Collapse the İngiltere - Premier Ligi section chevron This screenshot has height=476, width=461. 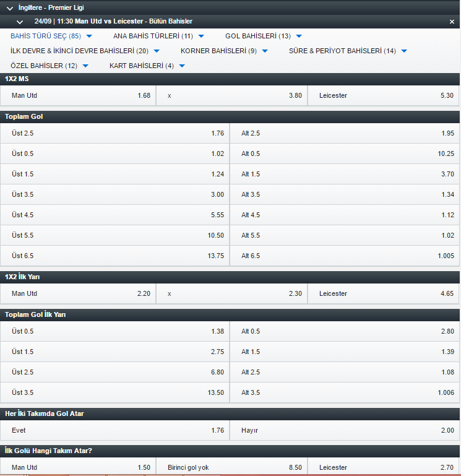(10, 8)
